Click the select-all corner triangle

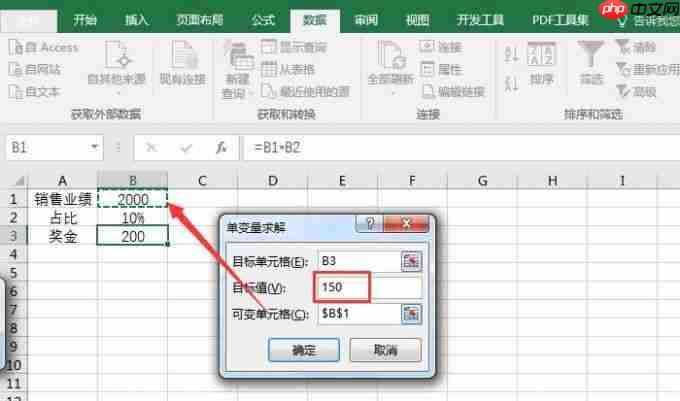19,181
